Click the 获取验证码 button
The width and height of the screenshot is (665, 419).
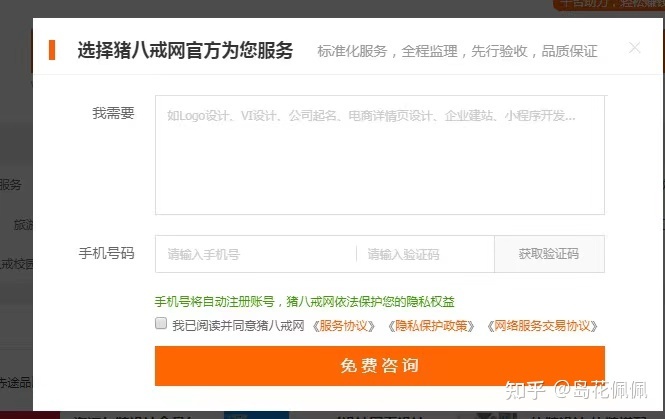coord(549,254)
